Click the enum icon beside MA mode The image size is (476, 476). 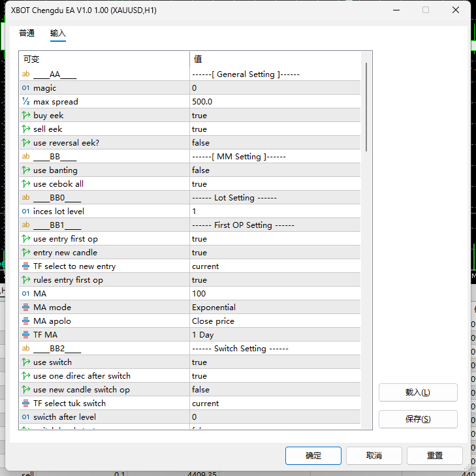tap(26, 308)
